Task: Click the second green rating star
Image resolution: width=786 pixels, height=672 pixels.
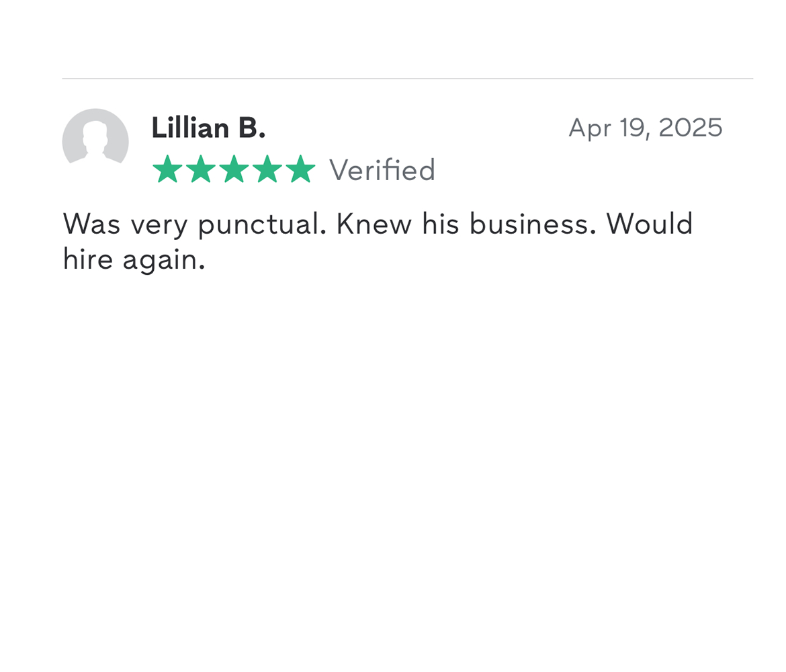Action: click(x=200, y=169)
